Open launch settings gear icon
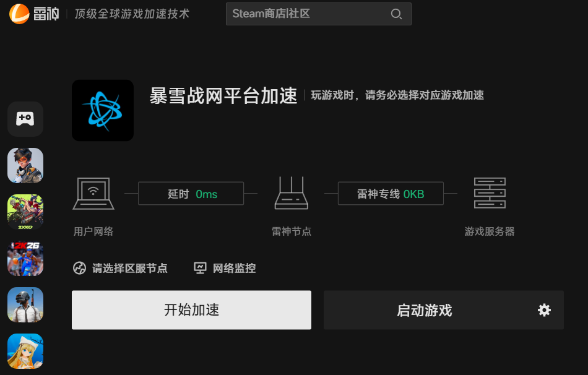The image size is (588, 375). (544, 310)
